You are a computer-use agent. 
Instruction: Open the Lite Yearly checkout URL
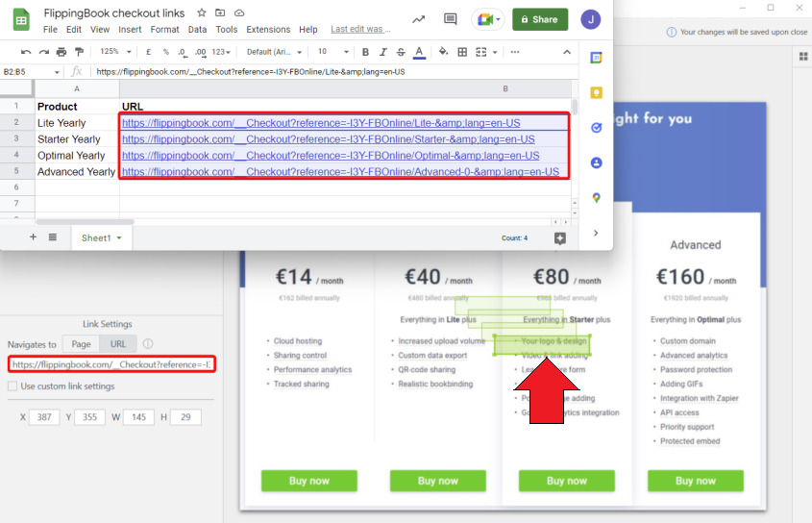pyautogui.click(x=321, y=123)
